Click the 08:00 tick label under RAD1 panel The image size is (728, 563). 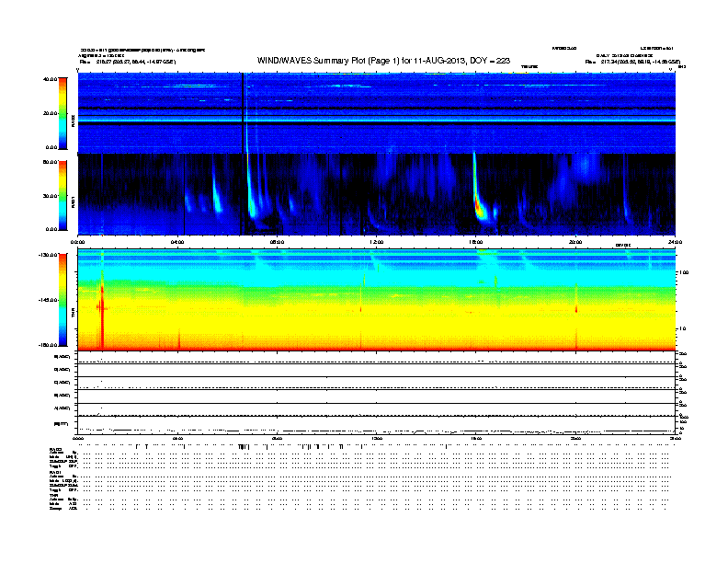tap(277, 242)
